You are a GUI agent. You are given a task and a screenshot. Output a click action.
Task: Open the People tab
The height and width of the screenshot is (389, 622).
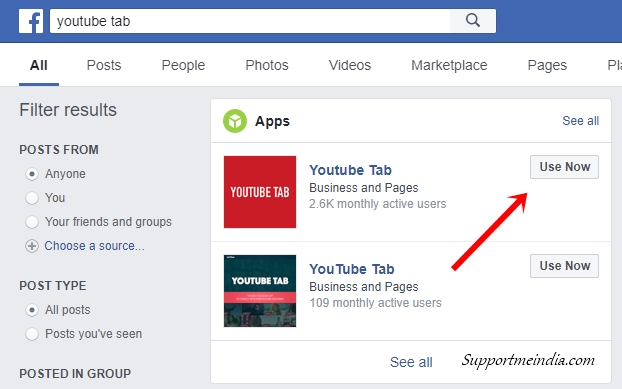point(183,65)
